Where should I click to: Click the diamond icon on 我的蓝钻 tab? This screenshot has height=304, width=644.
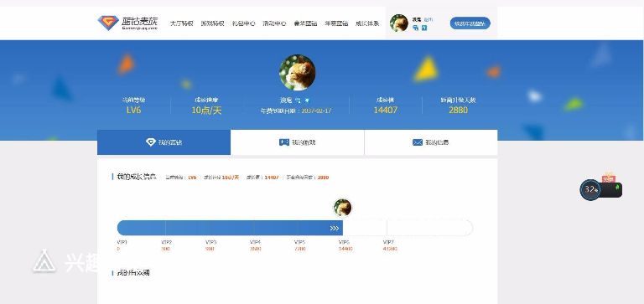pos(151,142)
